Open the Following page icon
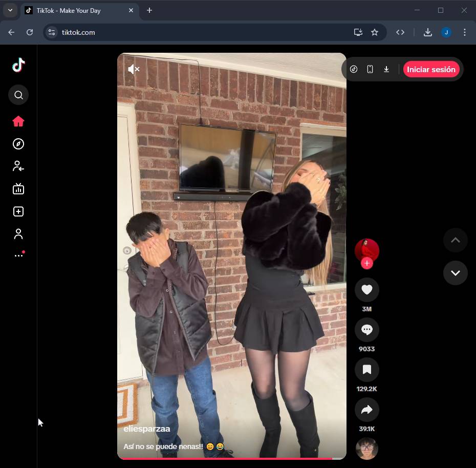The image size is (476, 468). (18, 166)
